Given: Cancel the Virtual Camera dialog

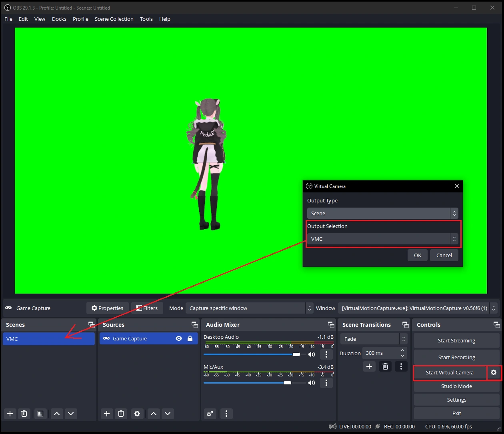Looking at the screenshot, I should (444, 255).
